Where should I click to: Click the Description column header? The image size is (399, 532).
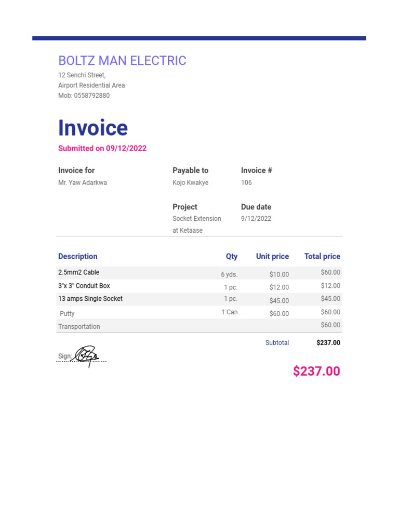[78, 257]
